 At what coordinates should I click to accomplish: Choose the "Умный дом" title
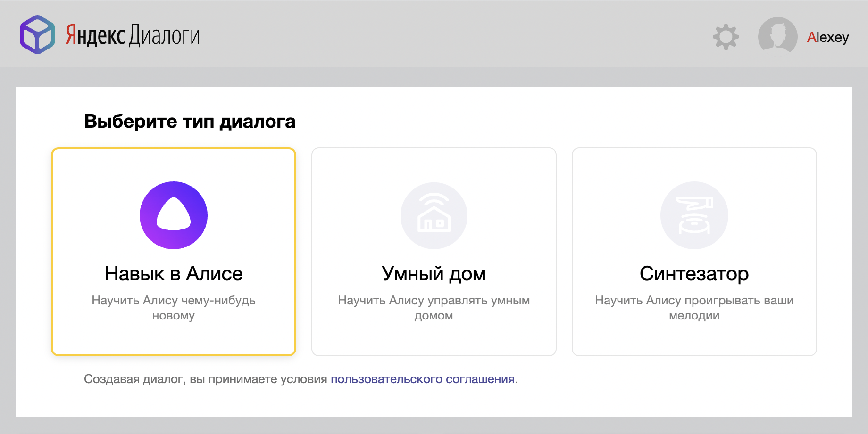pyautogui.click(x=434, y=274)
